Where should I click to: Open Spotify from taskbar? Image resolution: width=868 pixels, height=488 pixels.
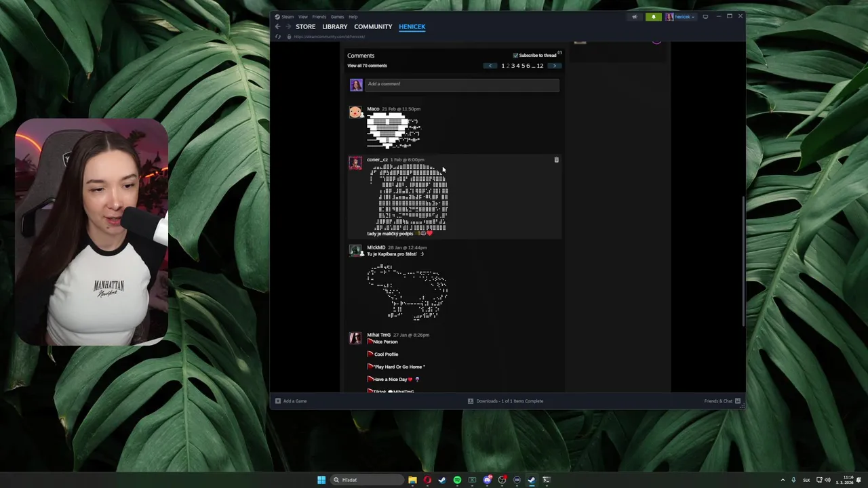(x=457, y=480)
